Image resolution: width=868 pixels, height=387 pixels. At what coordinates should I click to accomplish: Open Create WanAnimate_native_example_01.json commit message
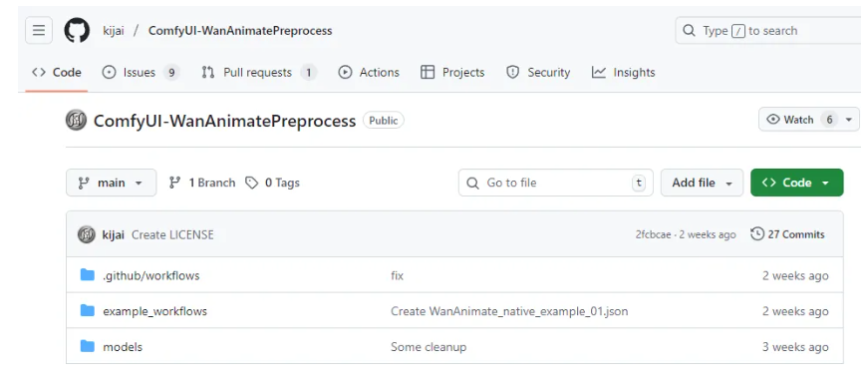click(x=509, y=311)
